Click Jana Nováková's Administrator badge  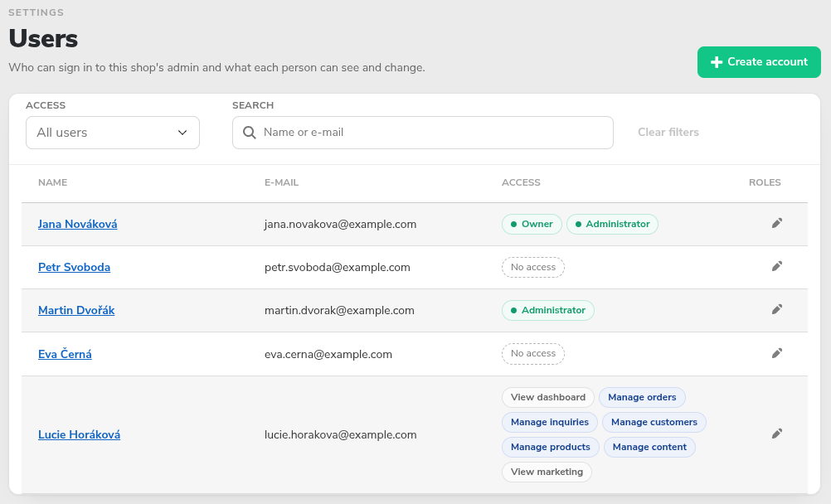tap(612, 224)
